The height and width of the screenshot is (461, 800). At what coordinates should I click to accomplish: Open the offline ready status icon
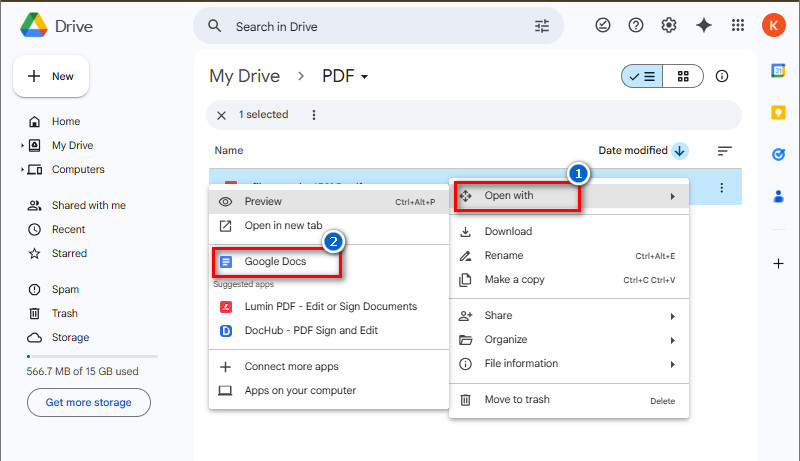pyautogui.click(x=603, y=25)
